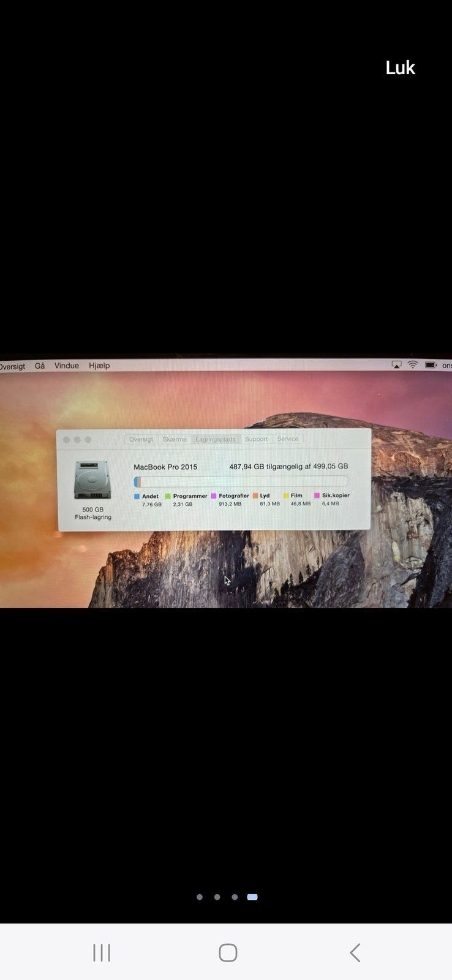Tap the Android home button
This screenshot has height=980, width=452.
pyautogui.click(x=228, y=952)
